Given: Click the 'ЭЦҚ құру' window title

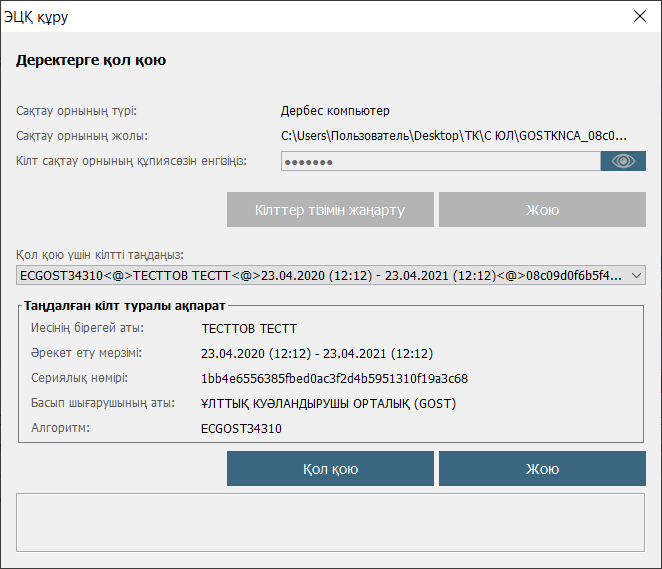Looking at the screenshot, I should (x=36, y=17).
